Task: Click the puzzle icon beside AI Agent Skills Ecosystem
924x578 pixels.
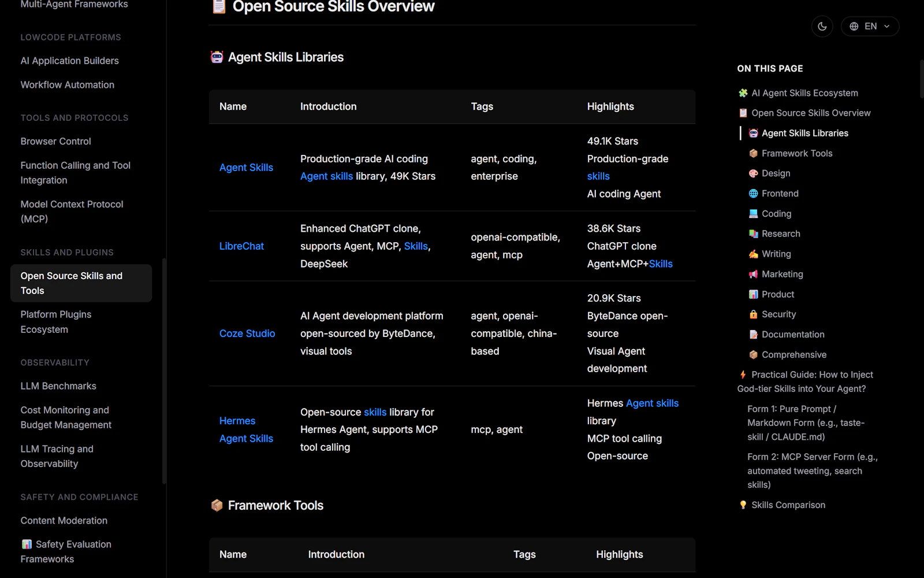Action: 743,93
